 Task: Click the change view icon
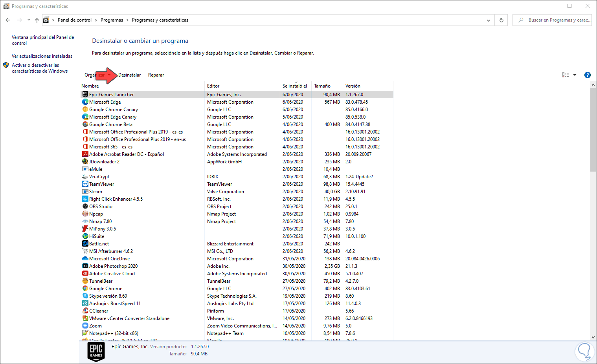tap(566, 75)
